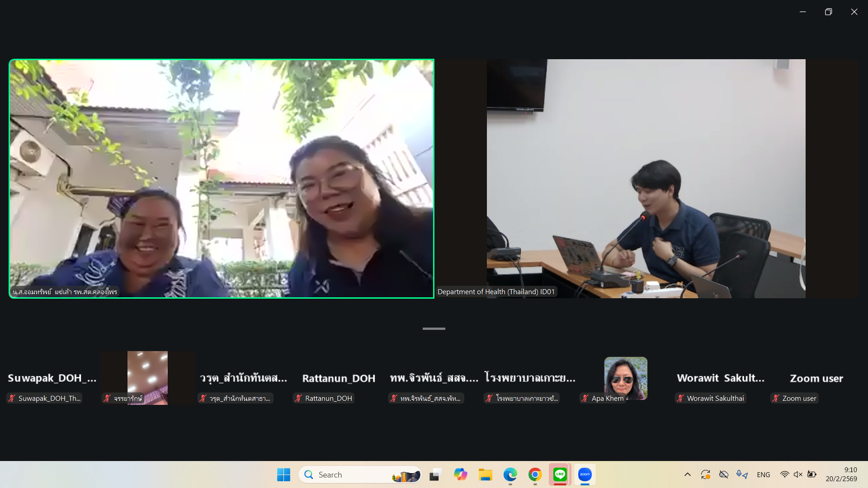Select the Apa Khem participant thumbnail
Viewport: 868px width, 488px height.
[625, 378]
